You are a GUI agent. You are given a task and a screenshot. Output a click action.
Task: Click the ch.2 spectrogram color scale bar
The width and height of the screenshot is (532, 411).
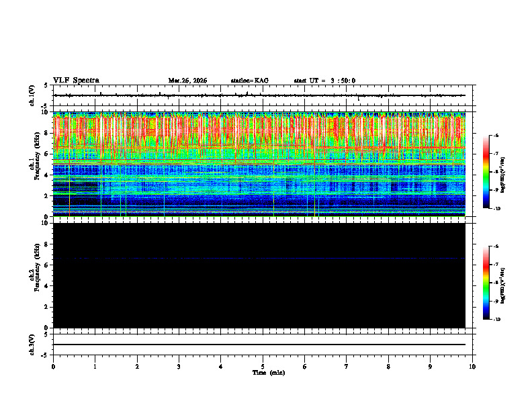pos(486,283)
